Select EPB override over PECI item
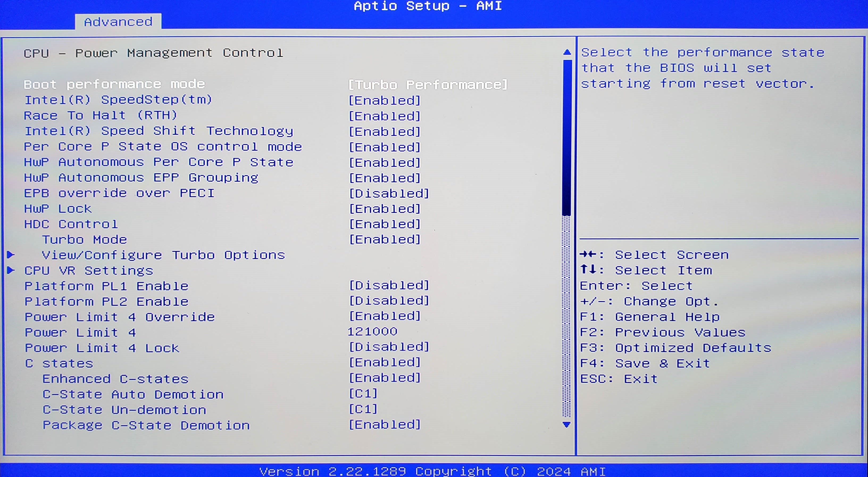Image resolution: width=868 pixels, height=477 pixels. (x=119, y=193)
